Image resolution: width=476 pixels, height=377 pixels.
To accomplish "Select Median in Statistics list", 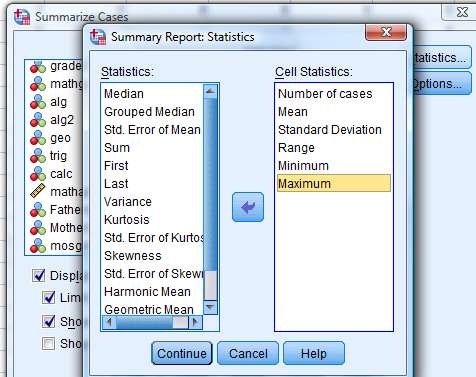I will click(x=124, y=94).
